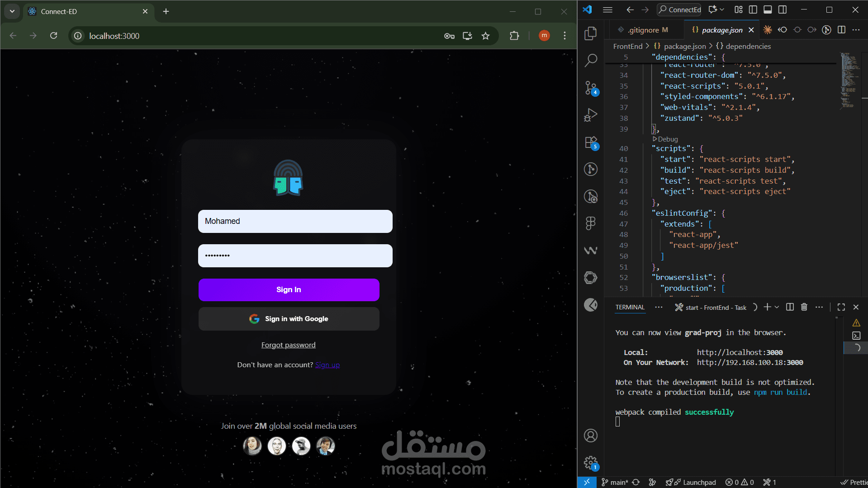The height and width of the screenshot is (488, 868).
Task: Close the package.json editor tab
Action: pos(751,30)
